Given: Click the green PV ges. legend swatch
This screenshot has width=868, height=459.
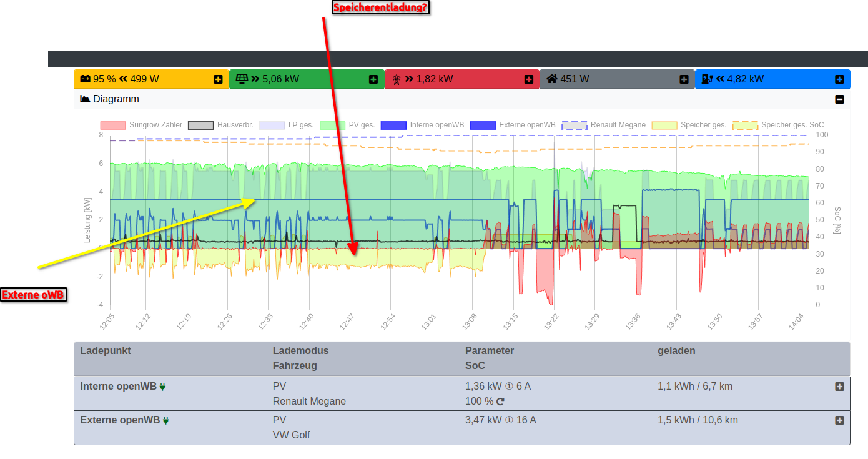Looking at the screenshot, I should tap(333, 125).
